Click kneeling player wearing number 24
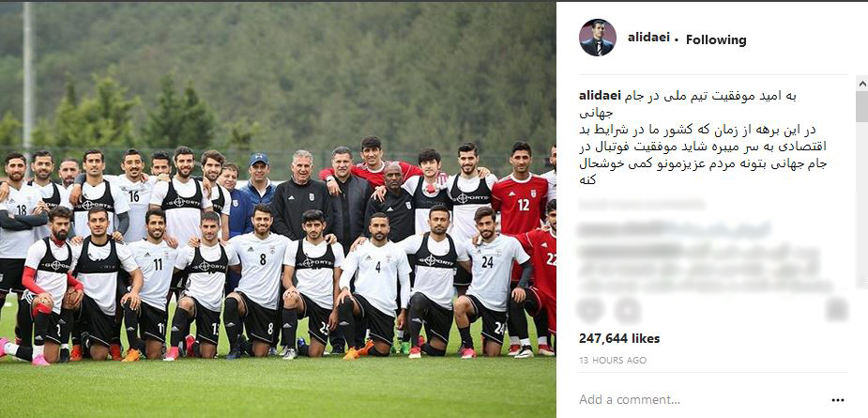This screenshot has height=418, width=868. coord(490,280)
